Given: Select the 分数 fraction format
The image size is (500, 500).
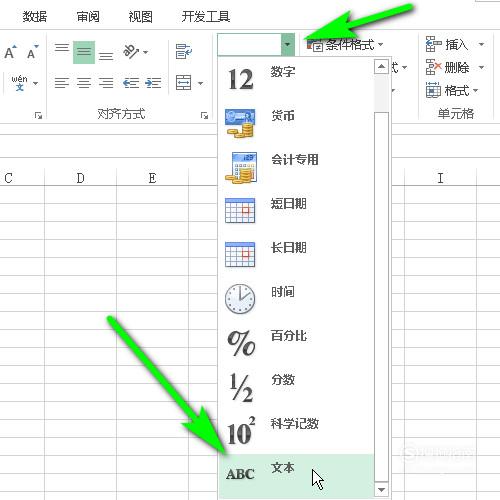Looking at the screenshot, I should point(296,388).
